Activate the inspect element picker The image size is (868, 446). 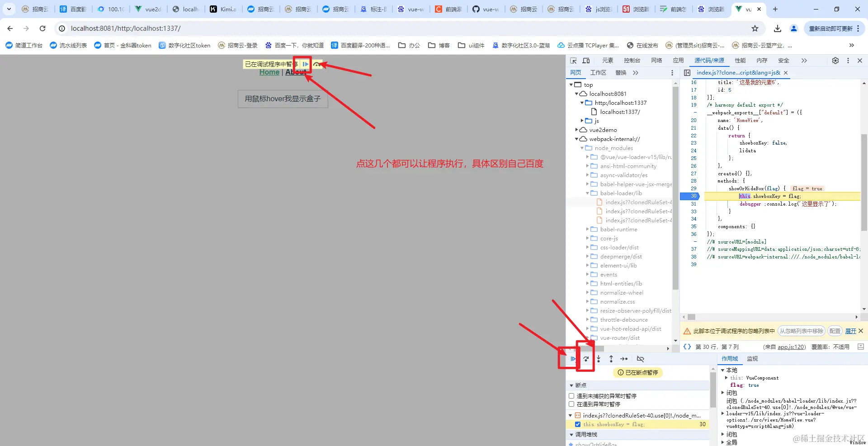(x=573, y=61)
